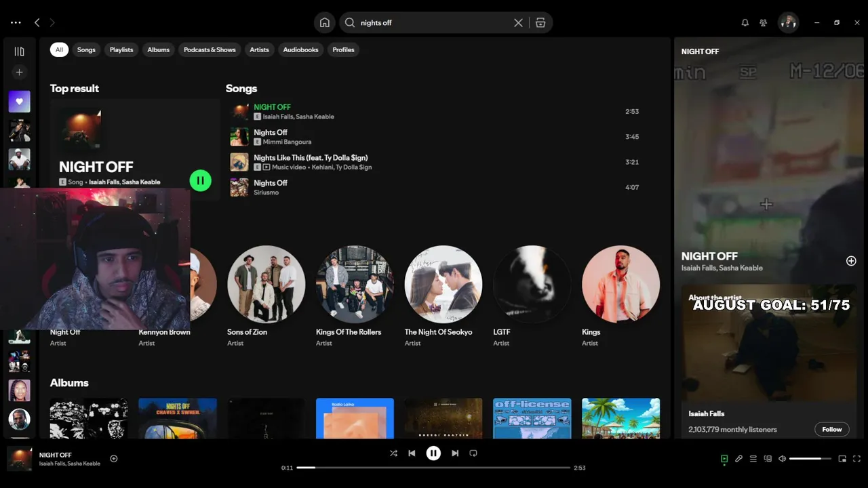This screenshot has width=868, height=488.
Task: Toggle shuffle mode
Action: [393, 453]
